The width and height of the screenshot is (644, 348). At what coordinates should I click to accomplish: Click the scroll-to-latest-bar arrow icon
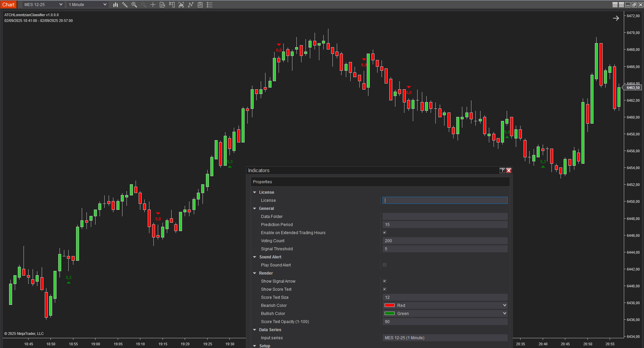[616, 18]
